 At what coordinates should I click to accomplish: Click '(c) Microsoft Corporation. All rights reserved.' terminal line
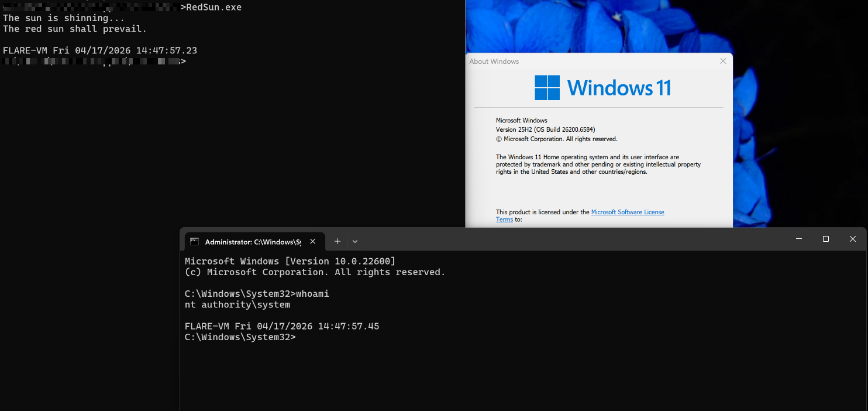tap(315, 272)
